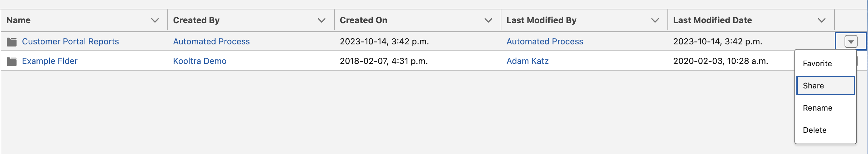Expand the Name column sort chevron
Viewport: 868px width, 154px height.
click(x=155, y=21)
